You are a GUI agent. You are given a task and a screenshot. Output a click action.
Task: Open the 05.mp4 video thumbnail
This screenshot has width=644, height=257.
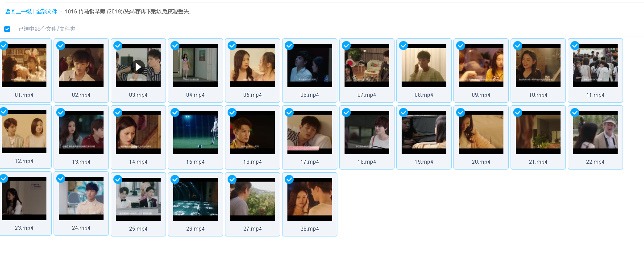[253, 66]
